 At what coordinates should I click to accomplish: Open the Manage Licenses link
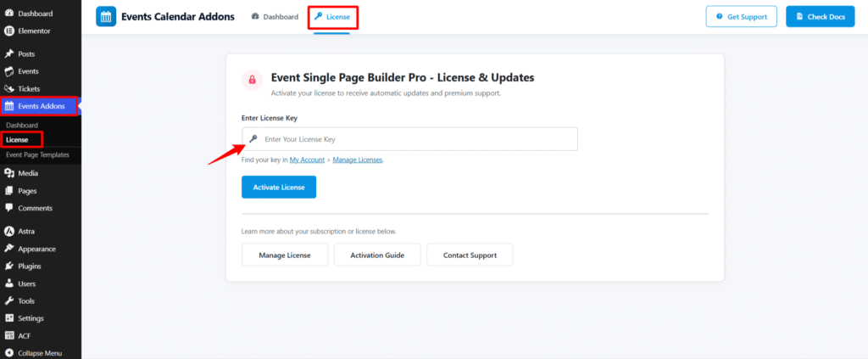(358, 160)
